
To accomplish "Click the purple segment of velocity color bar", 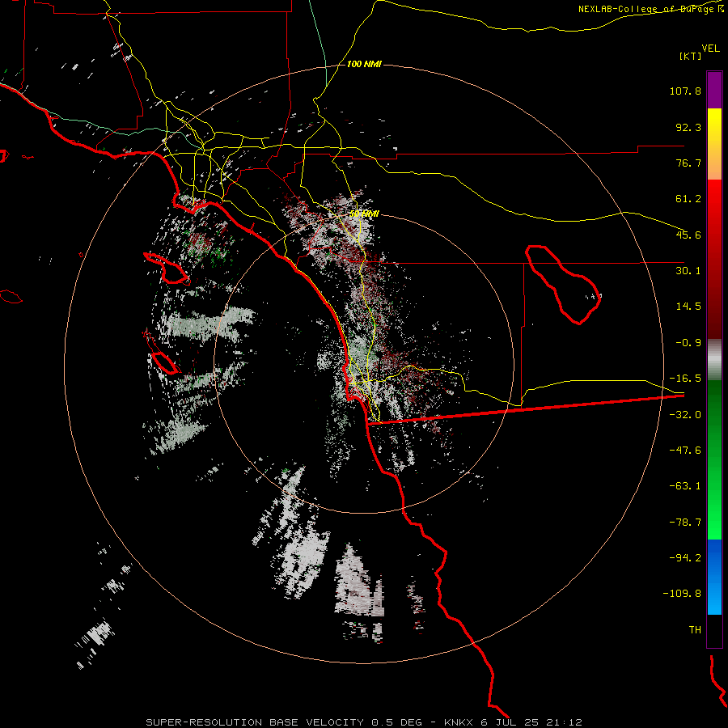I will (714, 91).
